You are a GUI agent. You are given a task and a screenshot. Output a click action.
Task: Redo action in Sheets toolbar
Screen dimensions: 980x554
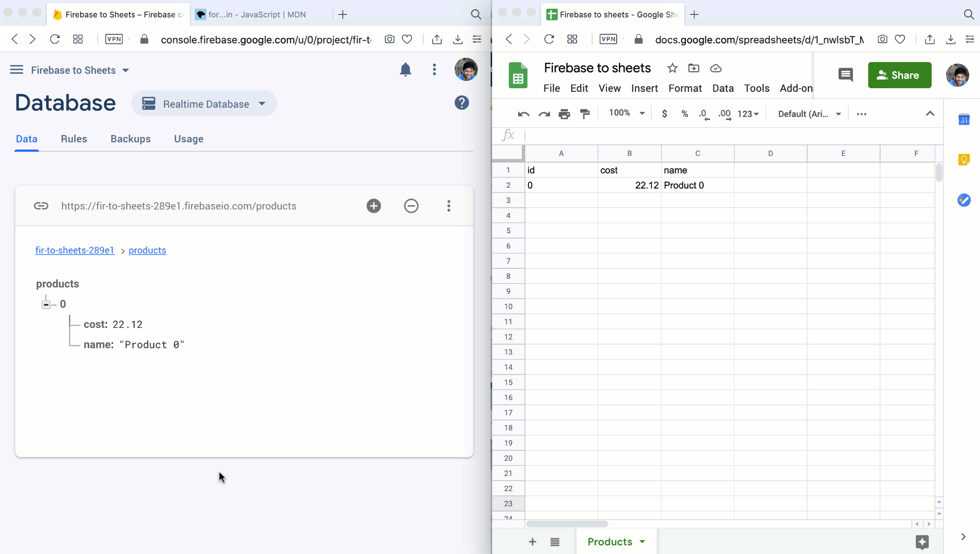click(x=544, y=114)
